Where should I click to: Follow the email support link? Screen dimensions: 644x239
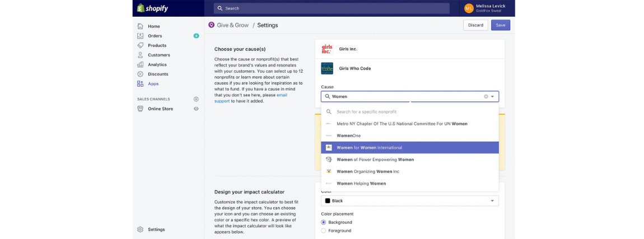pyautogui.click(x=282, y=95)
